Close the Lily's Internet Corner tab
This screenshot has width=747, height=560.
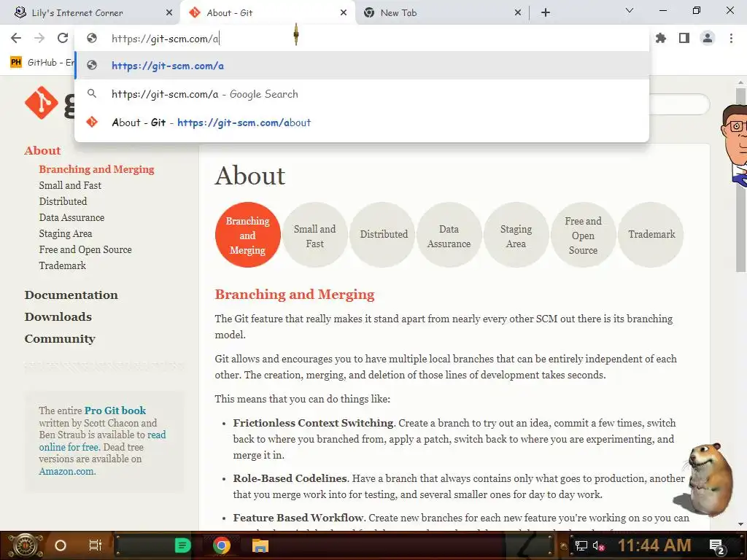pos(169,13)
